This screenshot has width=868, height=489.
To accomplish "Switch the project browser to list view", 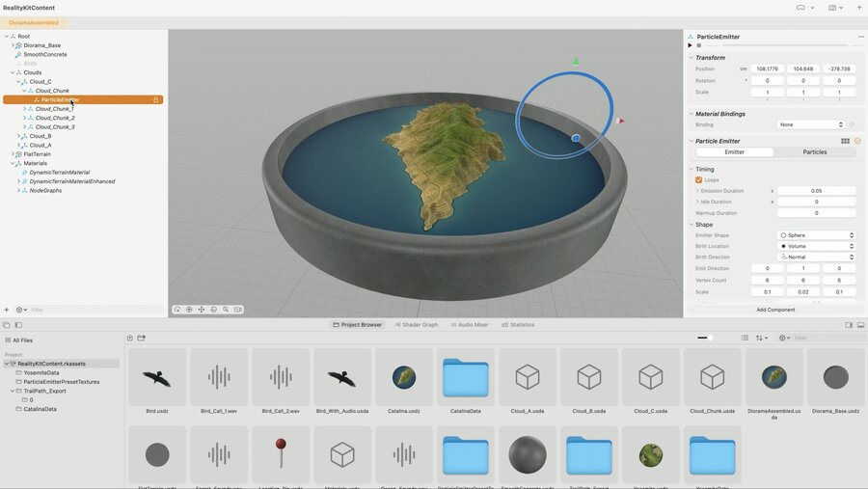I will [746, 338].
